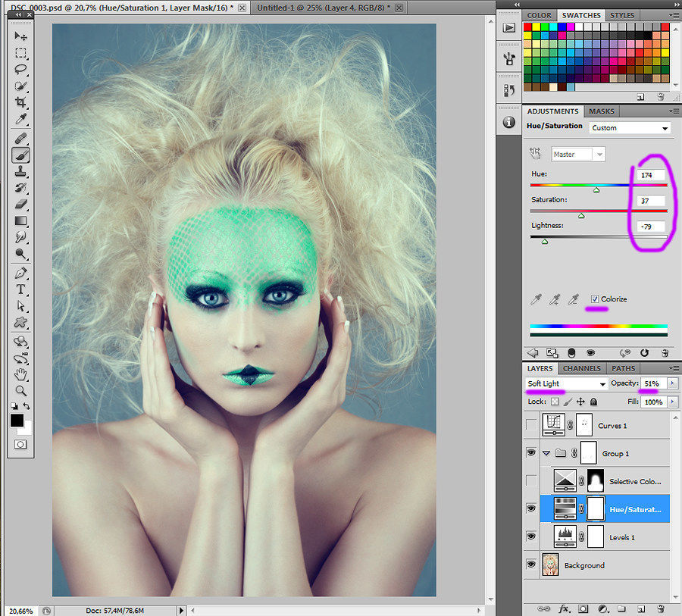This screenshot has height=616, width=682.
Task: Open the Opacity slider arrow
Action: (x=672, y=383)
